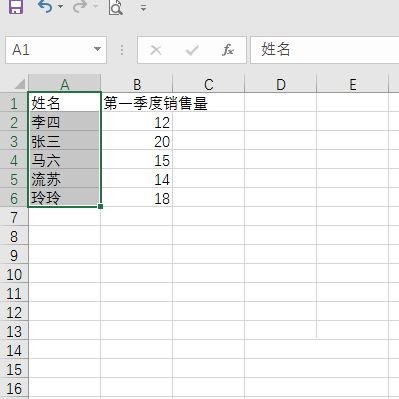This screenshot has width=399, height=399.
Task: Select column D header
Action: click(281, 84)
